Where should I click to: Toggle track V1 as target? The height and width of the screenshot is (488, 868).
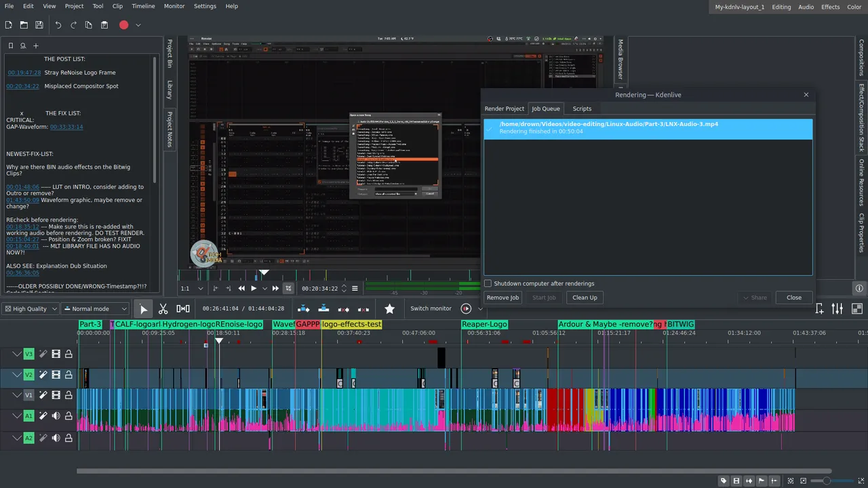pyautogui.click(x=28, y=395)
